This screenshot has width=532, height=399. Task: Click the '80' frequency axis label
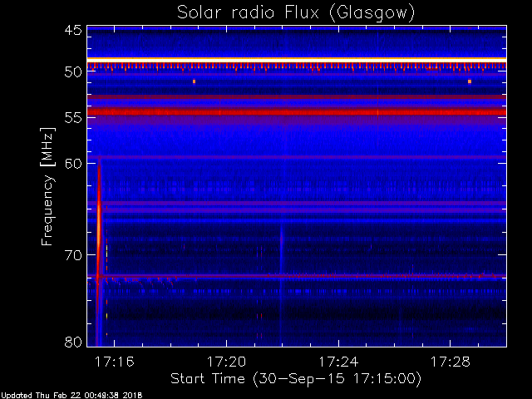click(x=73, y=342)
